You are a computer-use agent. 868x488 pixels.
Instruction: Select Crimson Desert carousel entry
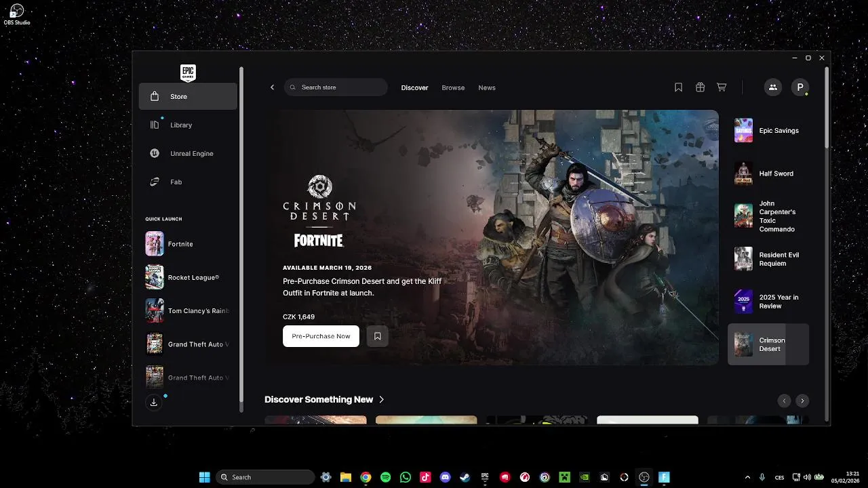click(768, 344)
